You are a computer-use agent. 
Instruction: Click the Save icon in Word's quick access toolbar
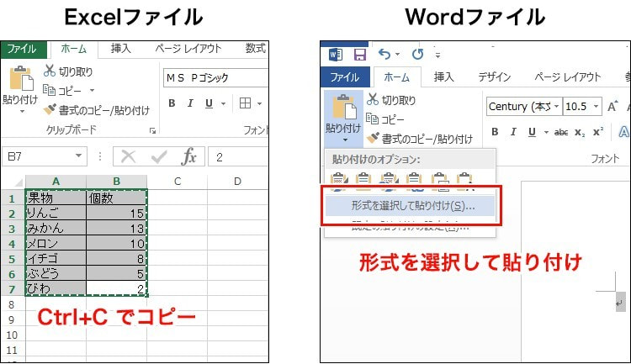pos(359,54)
